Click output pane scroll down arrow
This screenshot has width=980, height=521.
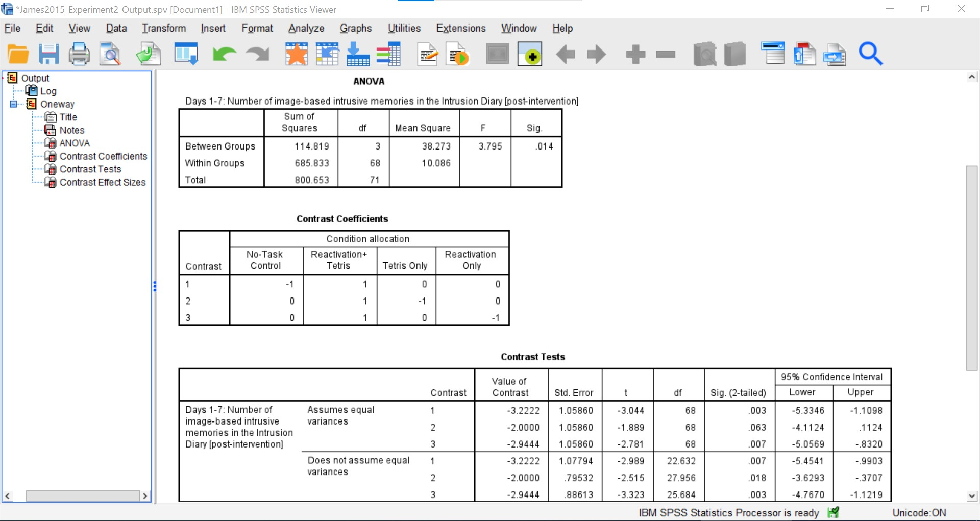click(972, 496)
